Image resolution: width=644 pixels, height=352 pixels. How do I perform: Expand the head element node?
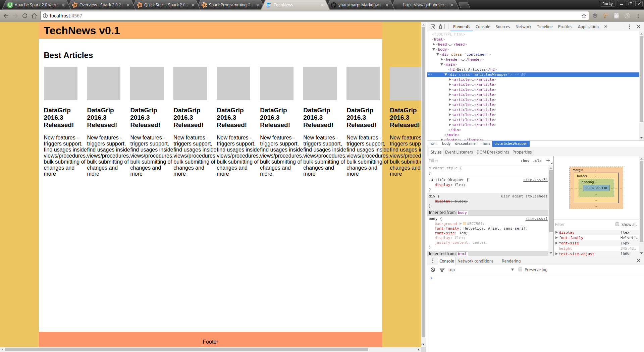434,44
